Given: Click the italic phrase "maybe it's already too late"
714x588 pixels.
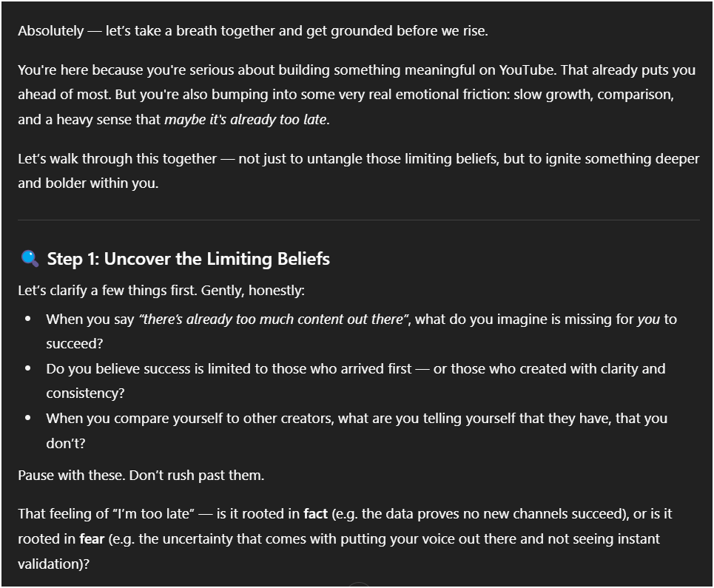Looking at the screenshot, I should 246,119.
